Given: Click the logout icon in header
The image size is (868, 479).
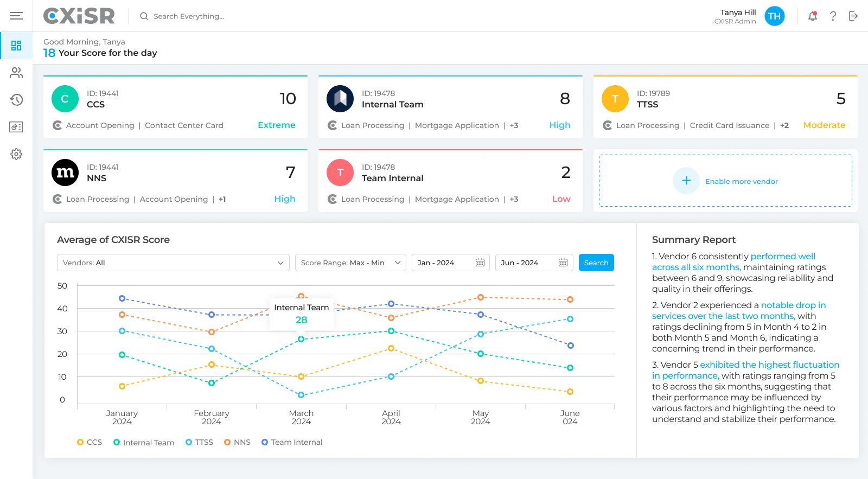Looking at the screenshot, I should coord(853,16).
